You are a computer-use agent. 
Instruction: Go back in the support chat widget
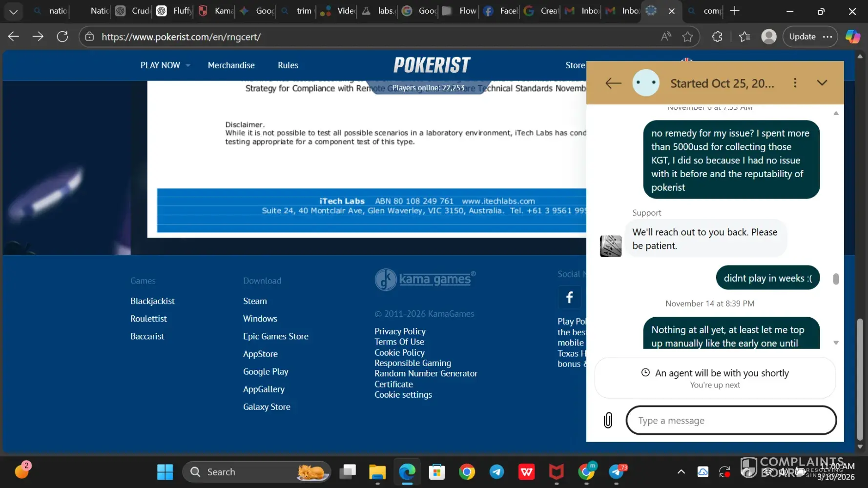(x=613, y=83)
